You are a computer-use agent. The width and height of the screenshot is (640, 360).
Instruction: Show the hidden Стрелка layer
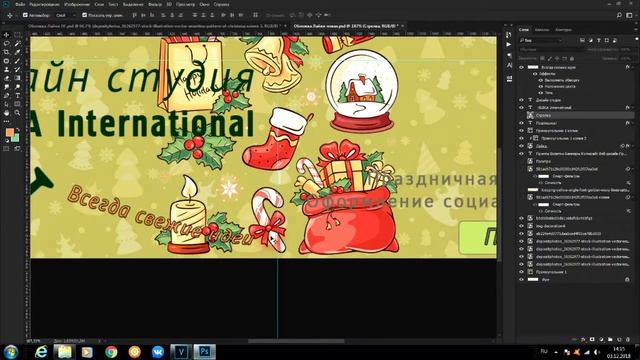tap(522, 115)
